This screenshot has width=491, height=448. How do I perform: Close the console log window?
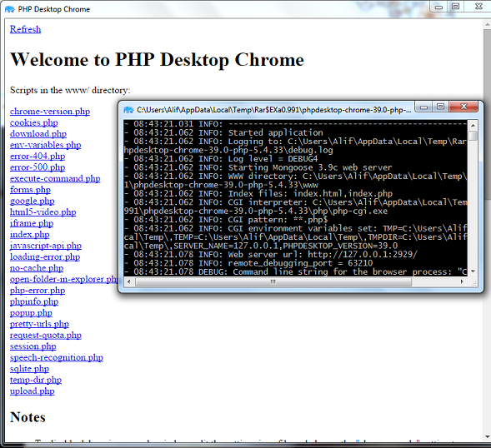[463, 107]
